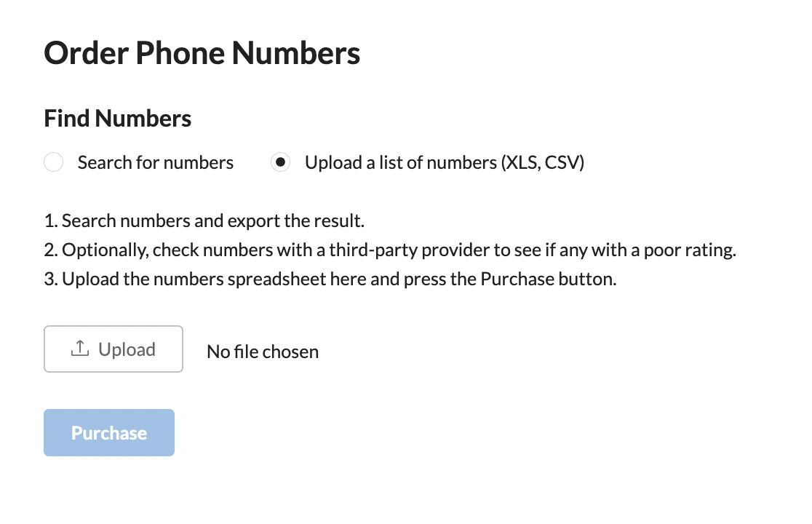Viewport: 812px width, 524px height.
Task: Click 'Purchase button' phrase in step 3
Action: [549, 279]
